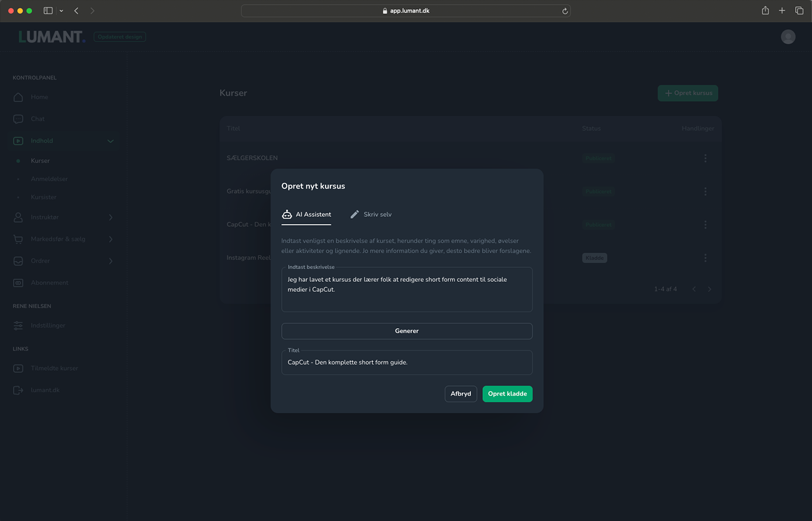Click the Safari reload page icon
This screenshot has width=812, height=521.
565,11
